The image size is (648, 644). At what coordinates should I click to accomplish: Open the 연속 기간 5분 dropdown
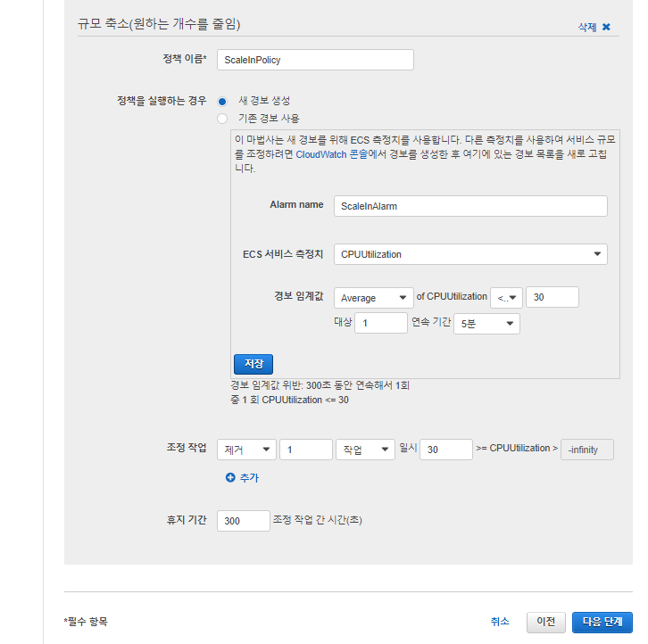pos(486,324)
